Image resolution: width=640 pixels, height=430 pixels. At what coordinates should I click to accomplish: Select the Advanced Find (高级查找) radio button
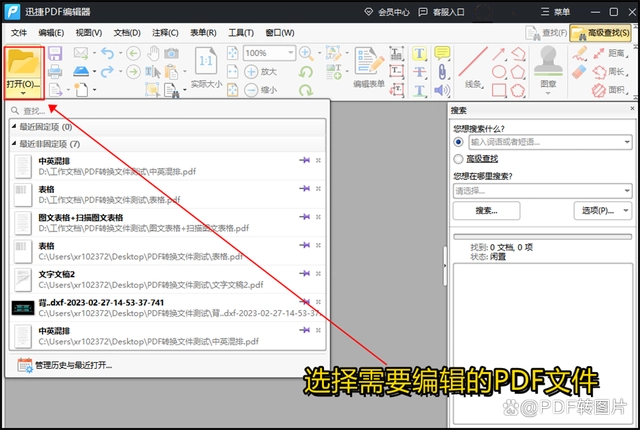[x=458, y=159]
